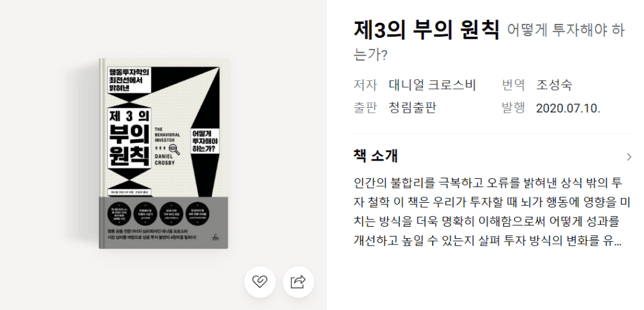644x310 pixels.
Task: Click the gray subtitle 어떻게 투자해야 하는가?
Action: click(489, 42)
